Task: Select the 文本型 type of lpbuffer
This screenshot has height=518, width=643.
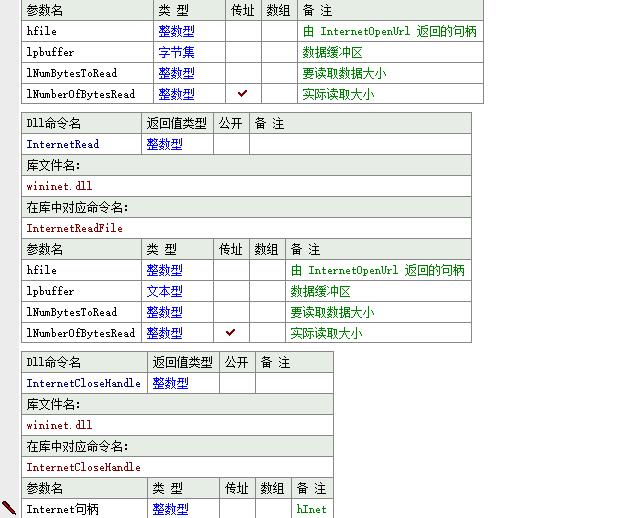Action: pos(164,291)
